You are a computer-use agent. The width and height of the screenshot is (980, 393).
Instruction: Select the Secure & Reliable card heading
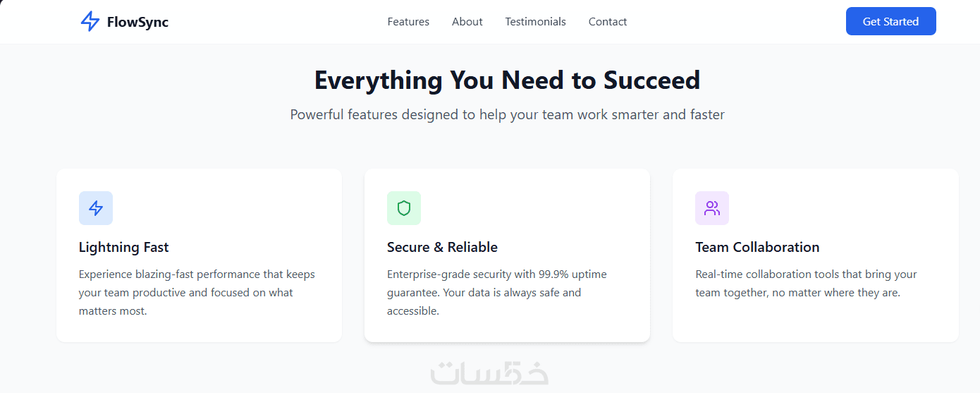tap(442, 248)
